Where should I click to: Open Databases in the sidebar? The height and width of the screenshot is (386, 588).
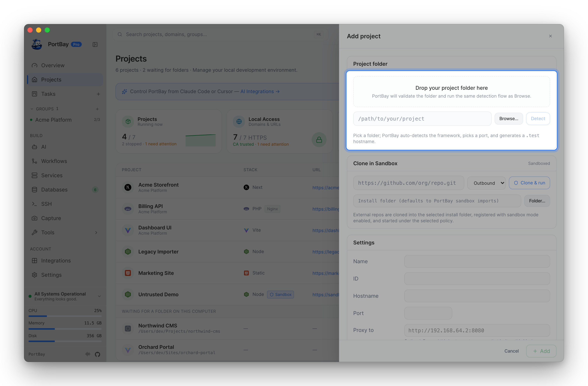[65, 190]
